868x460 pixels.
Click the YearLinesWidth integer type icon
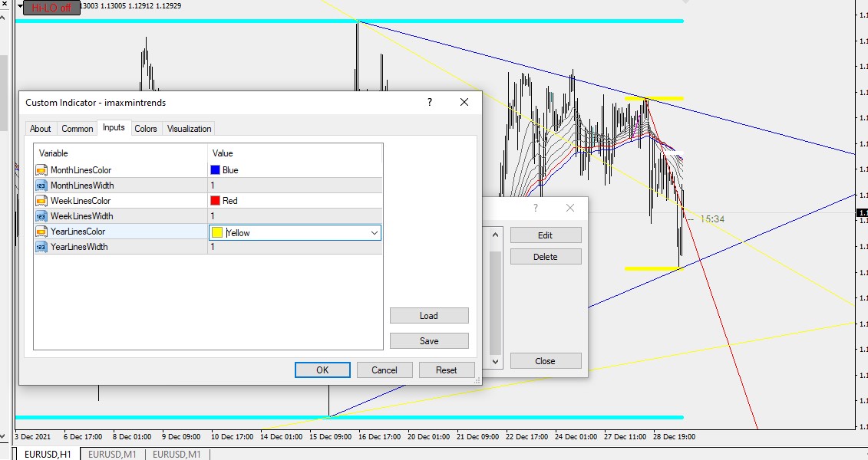pyautogui.click(x=41, y=247)
